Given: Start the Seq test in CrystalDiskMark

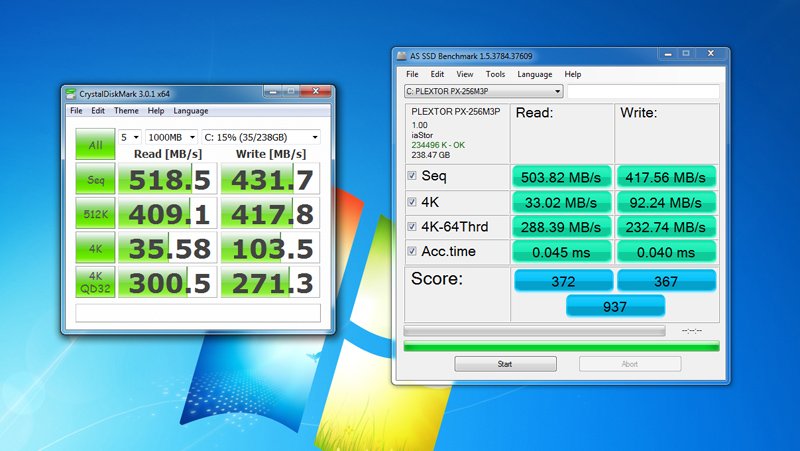Looking at the screenshot, I should (95, 181).
